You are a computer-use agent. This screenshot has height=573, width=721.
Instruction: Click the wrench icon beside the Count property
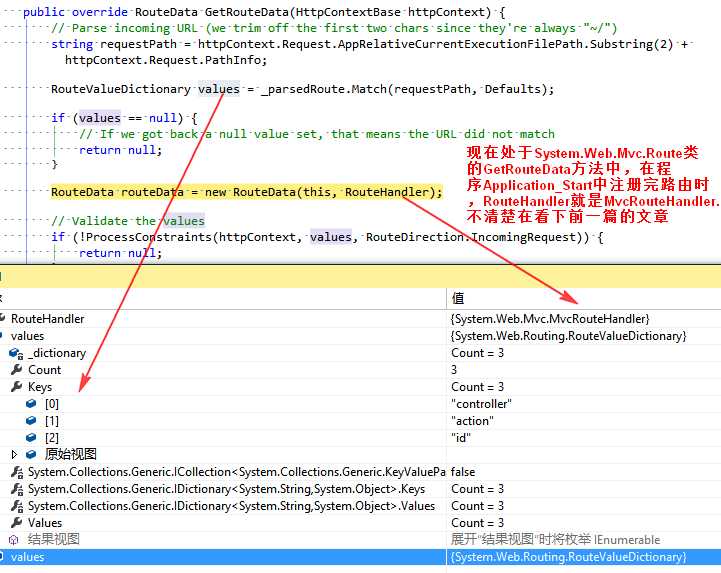[x=17, y=370]
